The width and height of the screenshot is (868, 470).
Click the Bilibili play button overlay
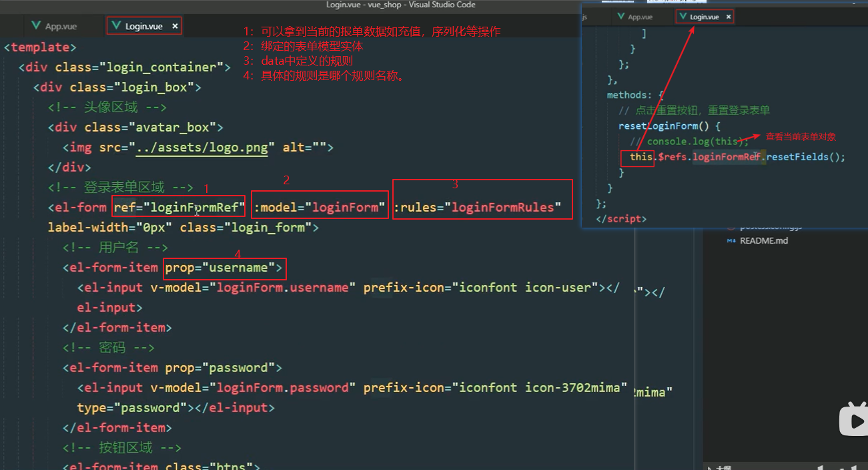(x=853, y=419)
